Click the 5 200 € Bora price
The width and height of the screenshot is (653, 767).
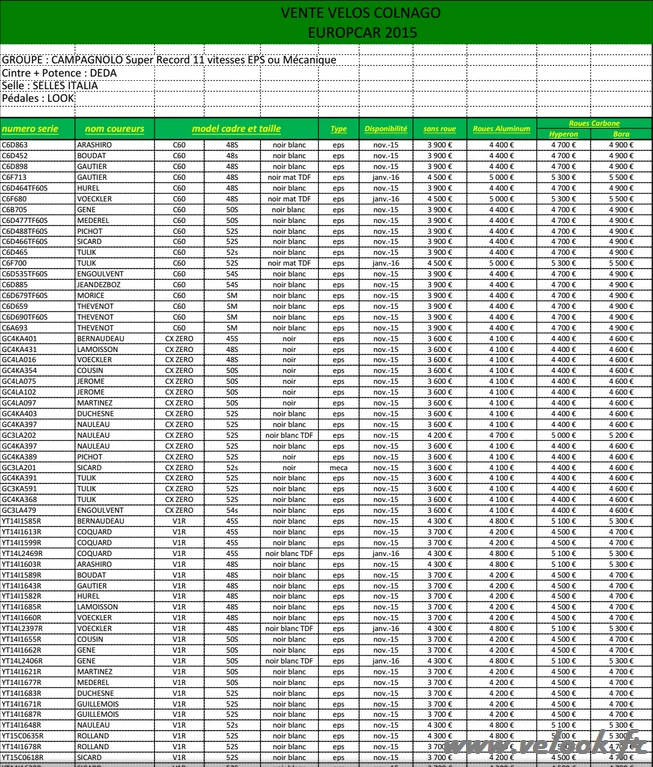pos(621,435)
